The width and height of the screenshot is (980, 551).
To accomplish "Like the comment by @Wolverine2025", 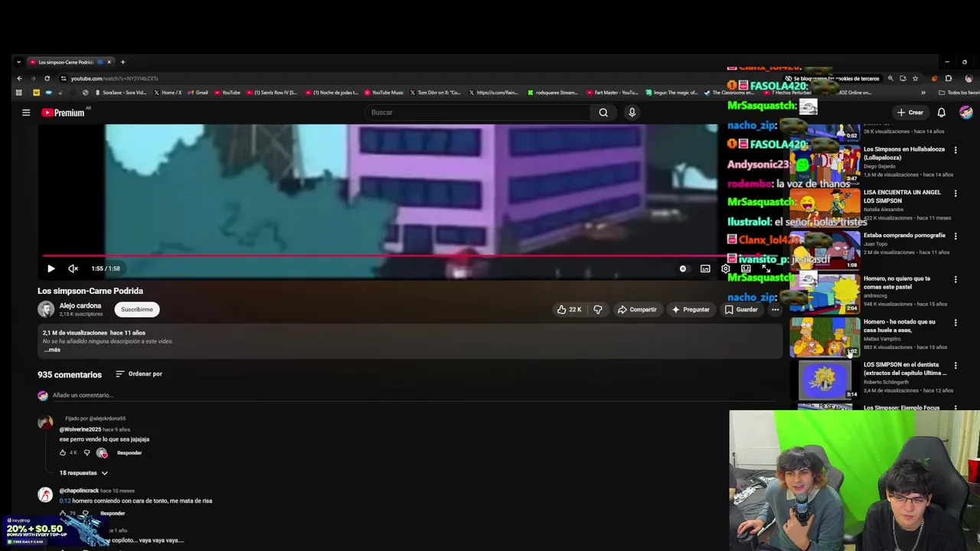I will pos(63,453).
